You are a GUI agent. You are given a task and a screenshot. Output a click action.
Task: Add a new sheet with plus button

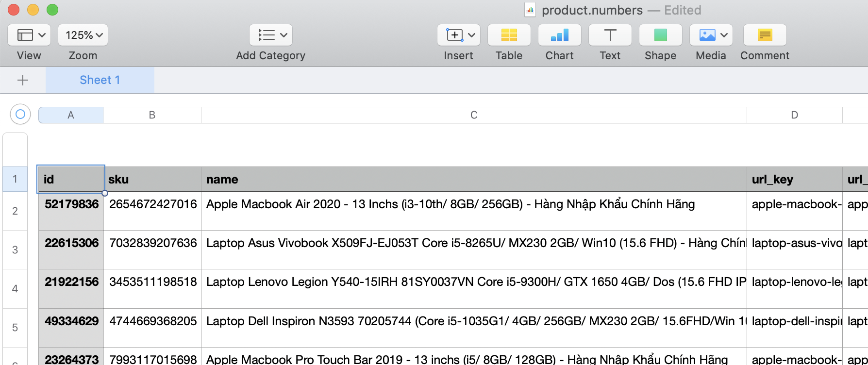[x=23, y=80]
